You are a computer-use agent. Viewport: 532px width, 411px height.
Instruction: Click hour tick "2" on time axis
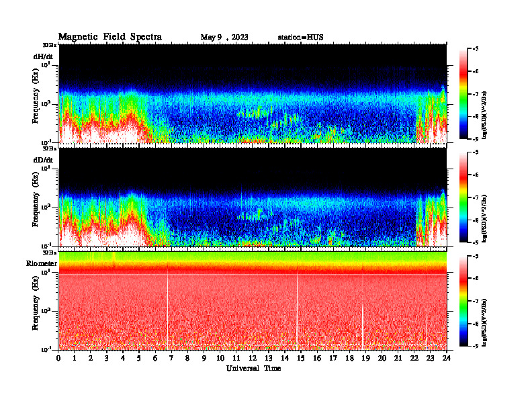(x=91, y=358)
